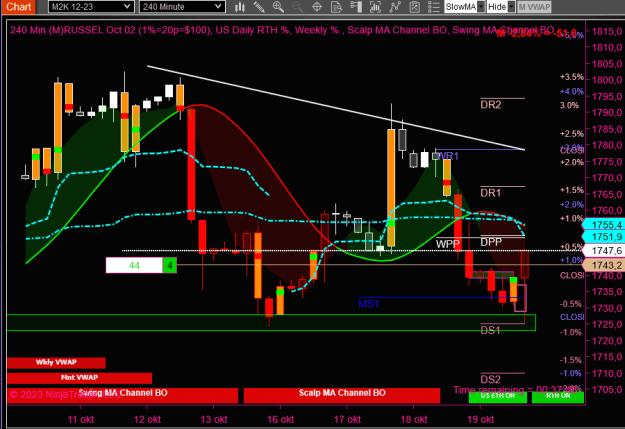Click the DS1 pivot label
The width and height of the screenshot is (625, 429).
click(490, 330)
